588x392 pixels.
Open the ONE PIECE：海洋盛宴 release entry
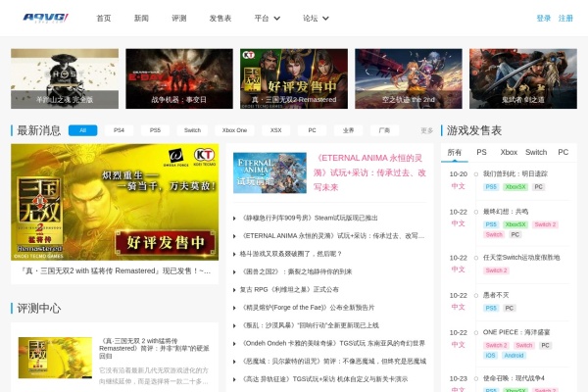point(516,332)
